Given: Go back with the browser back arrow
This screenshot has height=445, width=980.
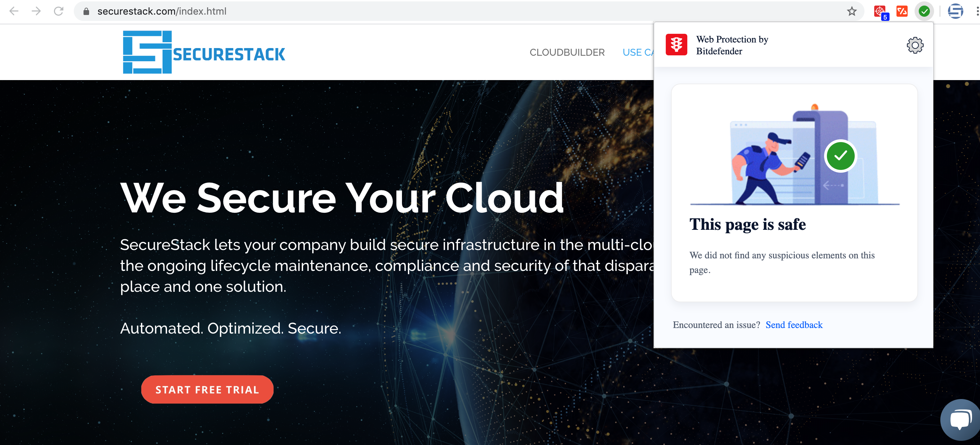Looking at the screenshot, I should click(14, 11).
